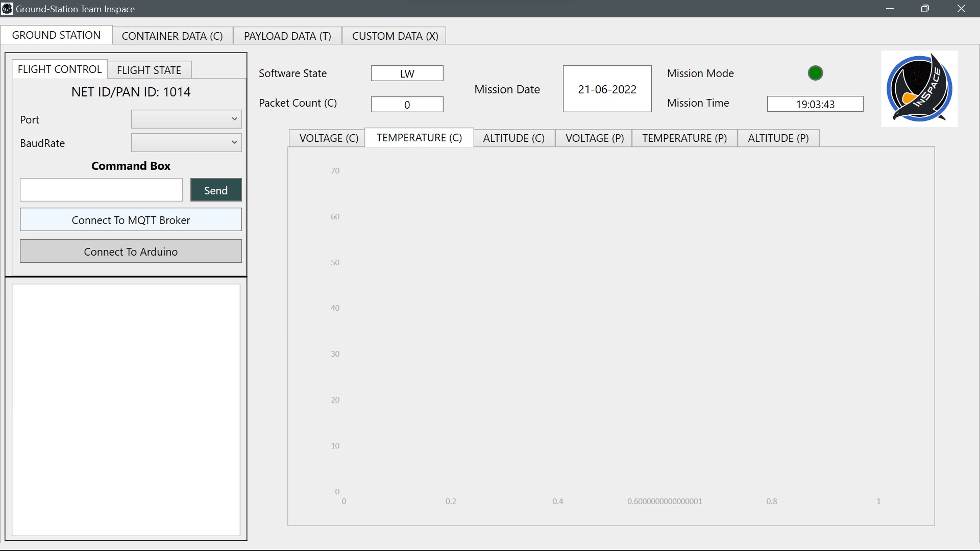Click Connect To Arduino button

[131, 252]
